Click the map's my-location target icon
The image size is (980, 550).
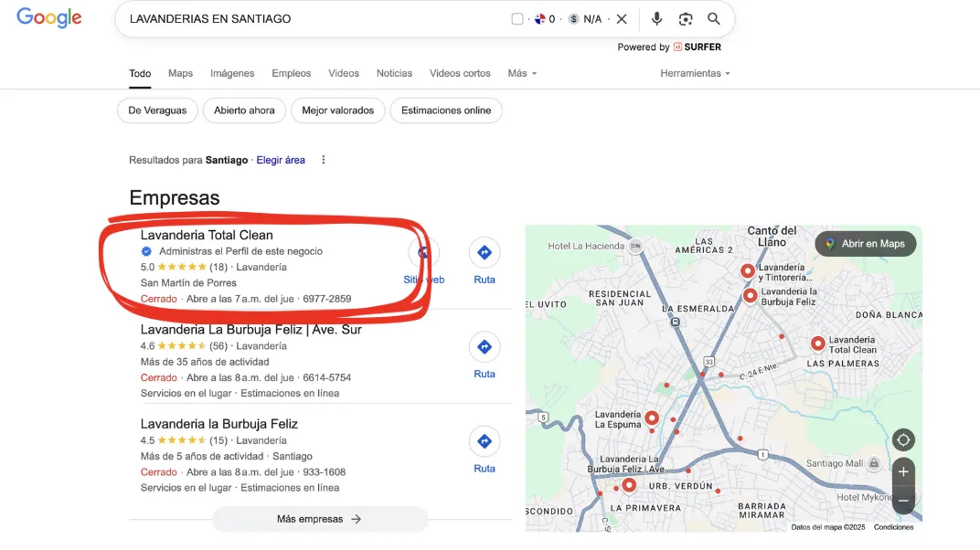tap(903, 440)
